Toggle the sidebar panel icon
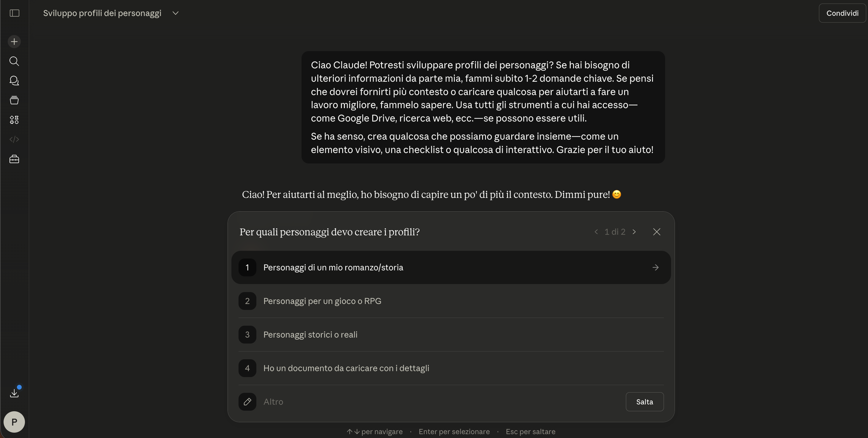 tap(15, 13)
